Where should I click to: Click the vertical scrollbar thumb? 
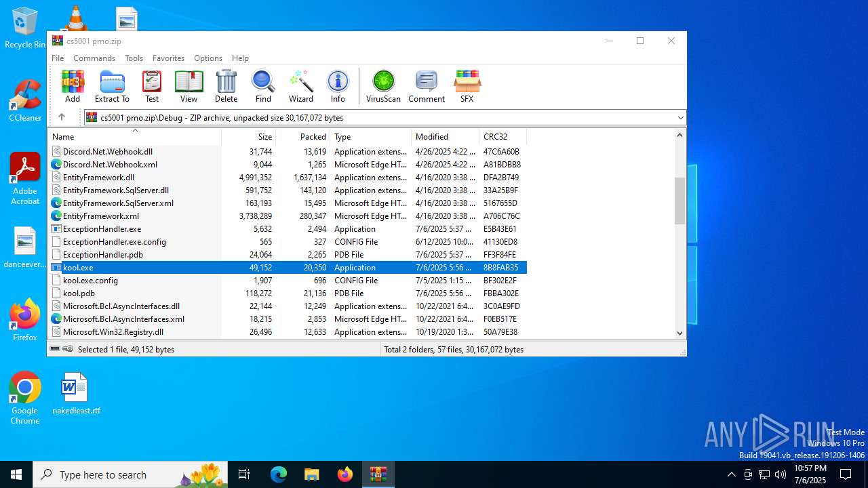point(679,201)
